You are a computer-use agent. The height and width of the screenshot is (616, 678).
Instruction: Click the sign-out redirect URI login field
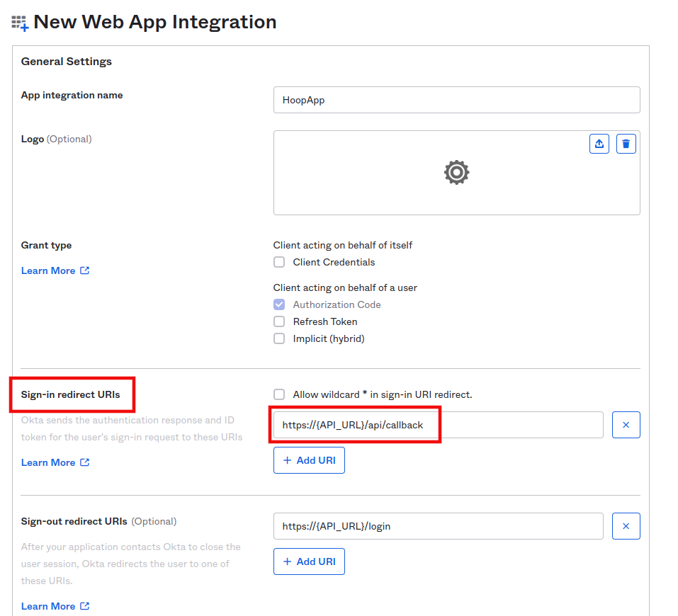[438, 526]
